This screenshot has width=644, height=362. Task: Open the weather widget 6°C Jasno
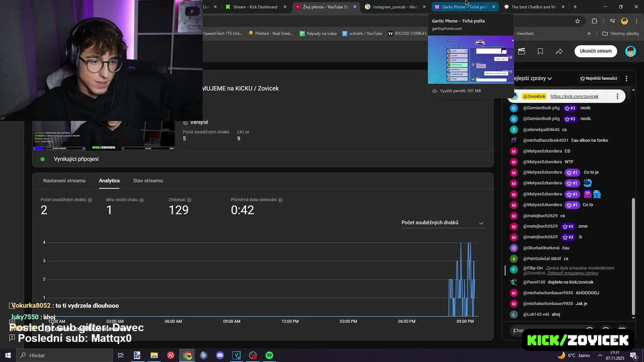[x=574, y=355]
